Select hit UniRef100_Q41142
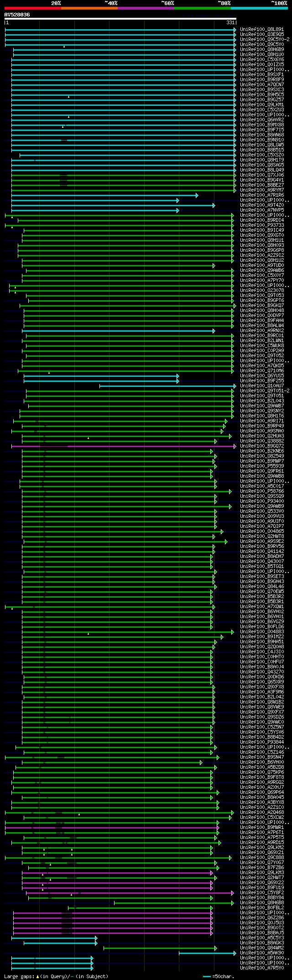Viewport: 292px width, 980px height. tap(262, 551)
